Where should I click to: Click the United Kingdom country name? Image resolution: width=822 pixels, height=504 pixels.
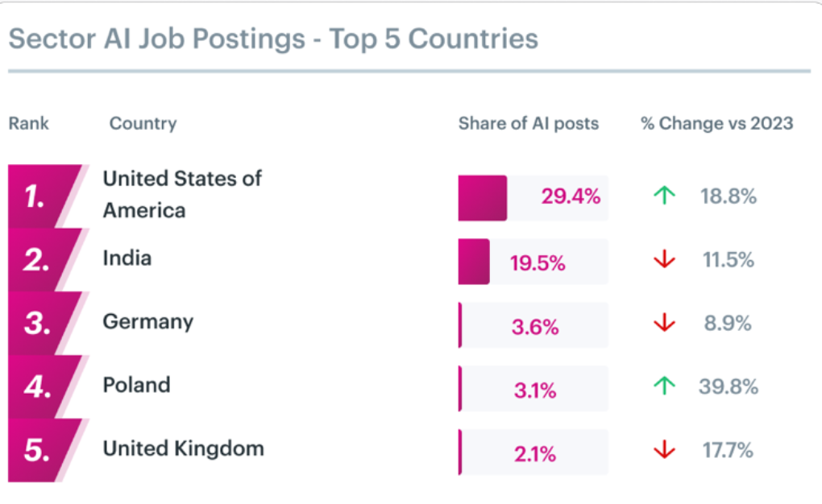point(183,448)
